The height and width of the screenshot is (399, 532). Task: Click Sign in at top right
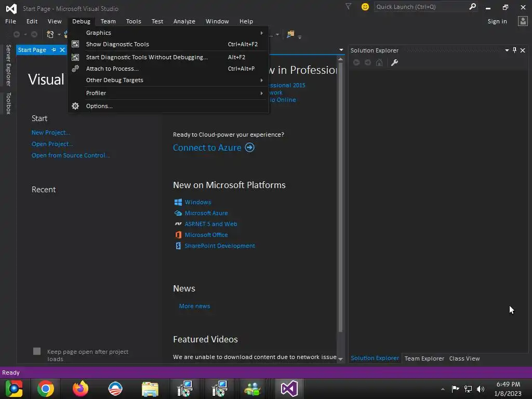(497, 21)
